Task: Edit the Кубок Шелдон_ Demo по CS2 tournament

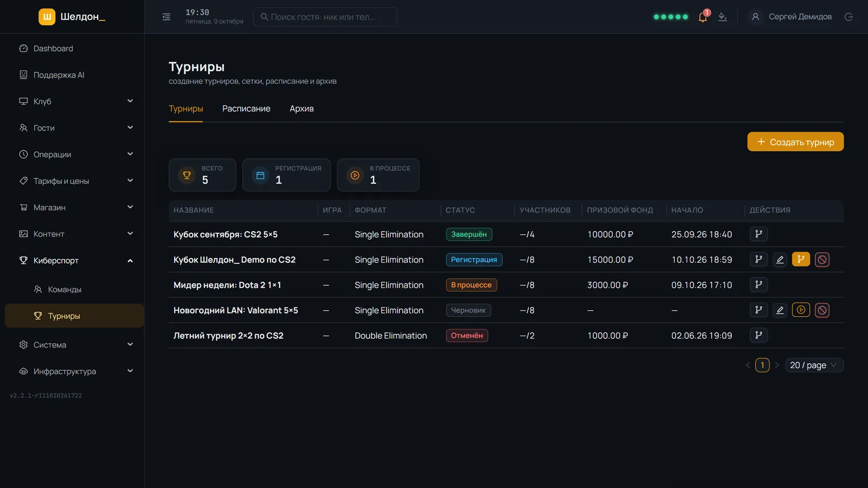Action: (780, 260)
